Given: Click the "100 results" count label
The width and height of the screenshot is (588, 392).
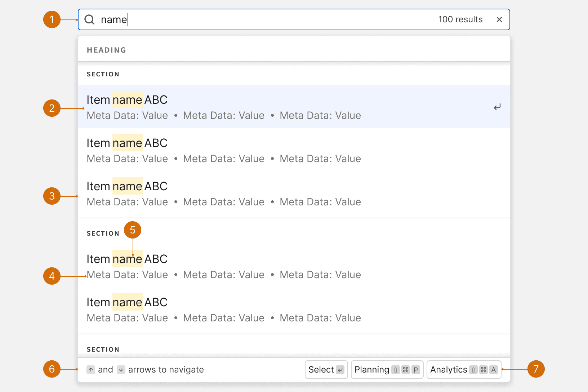Looking at the screenshot, I should [460, 19].
